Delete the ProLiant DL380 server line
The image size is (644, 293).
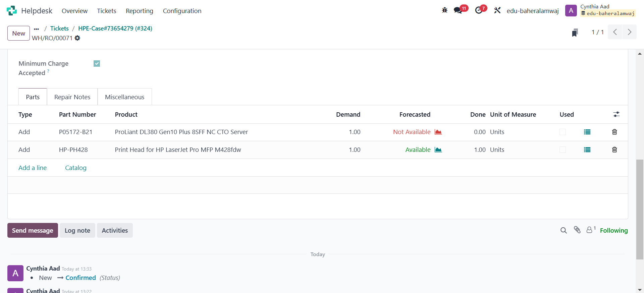tap(614, 132)
